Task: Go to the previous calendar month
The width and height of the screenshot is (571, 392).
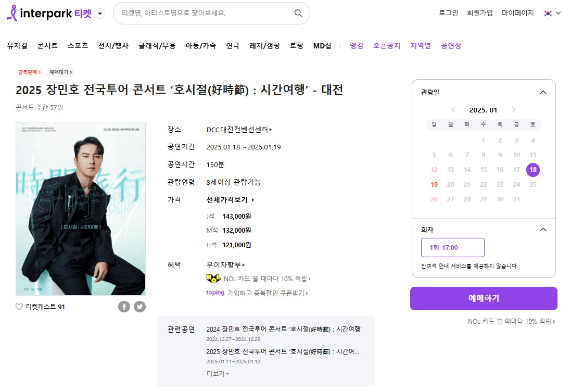Action: 453,110
